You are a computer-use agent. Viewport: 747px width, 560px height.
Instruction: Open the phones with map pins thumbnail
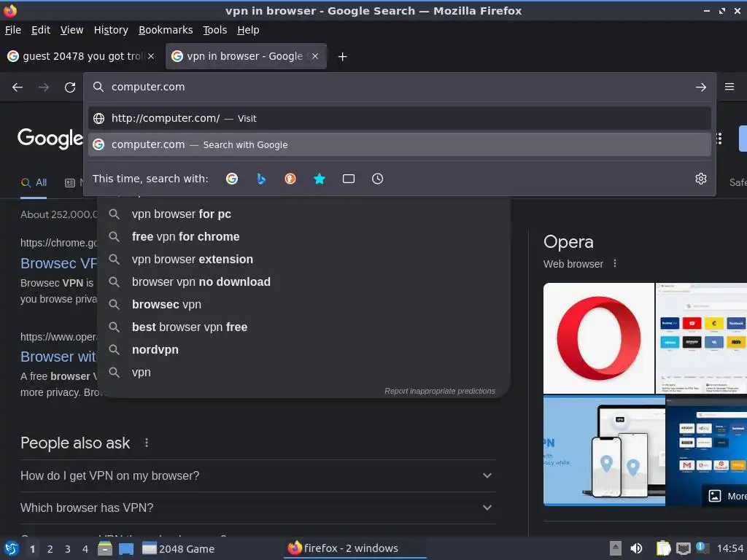[x=604, y=451]
